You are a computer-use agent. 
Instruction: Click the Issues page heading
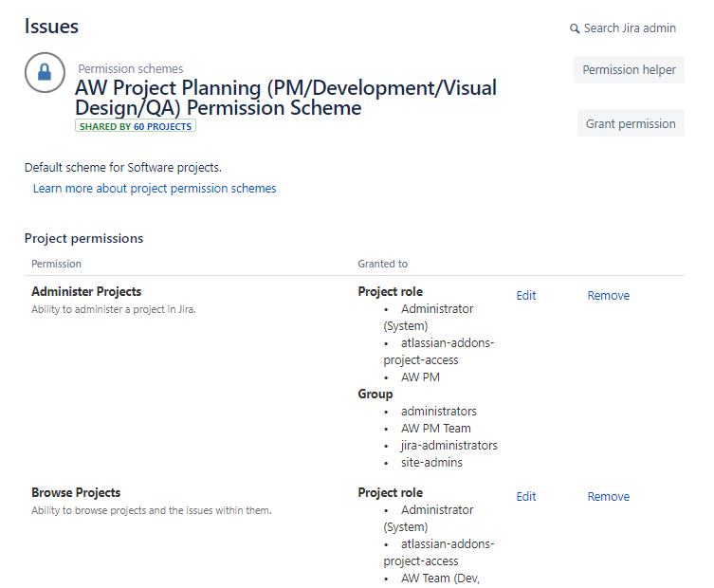coord(51,27)
